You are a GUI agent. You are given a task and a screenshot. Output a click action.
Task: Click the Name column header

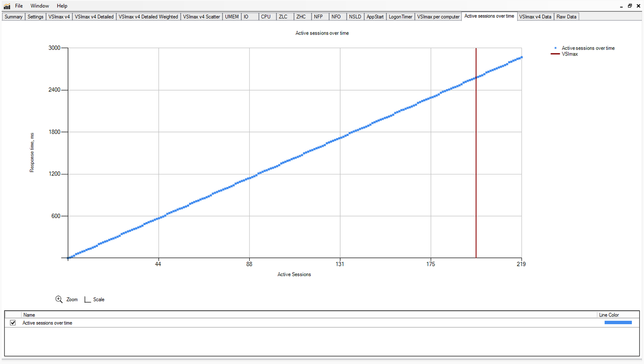(x=29, y=315)
